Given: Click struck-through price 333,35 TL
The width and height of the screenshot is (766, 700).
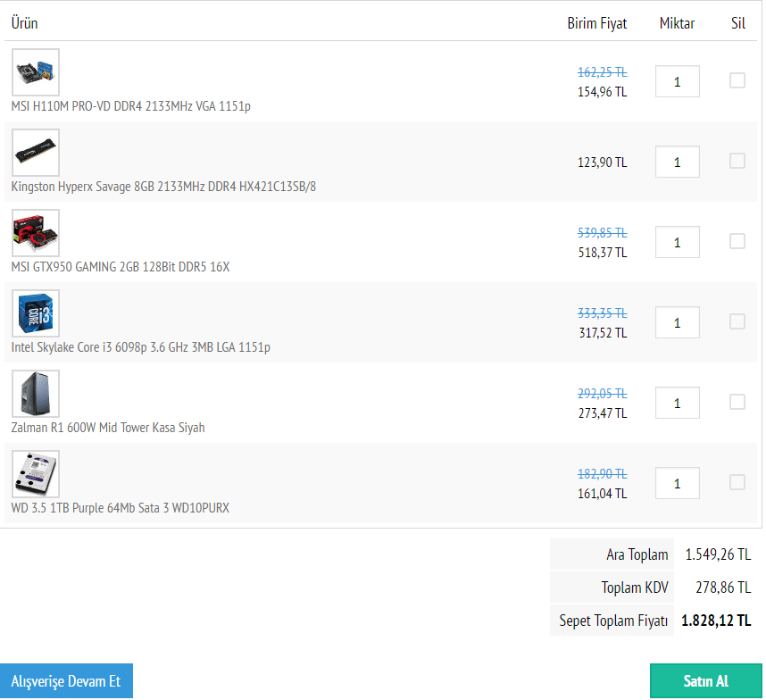Looking at the screenshot, I should click(603, 313).
